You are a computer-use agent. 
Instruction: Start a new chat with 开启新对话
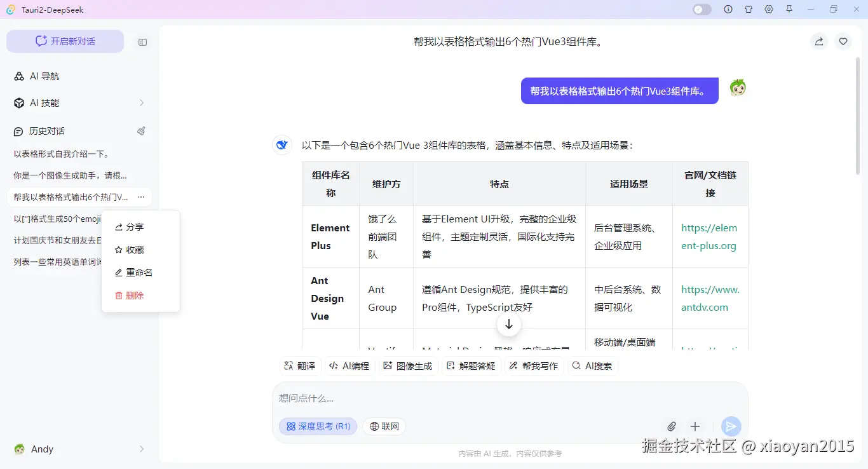64,41
